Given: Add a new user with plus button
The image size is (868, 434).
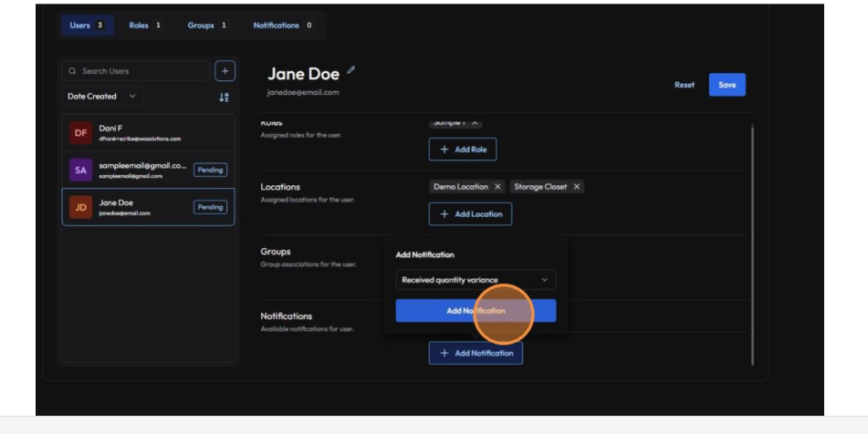Looking at the screenshot, I should tap(225, 71).
